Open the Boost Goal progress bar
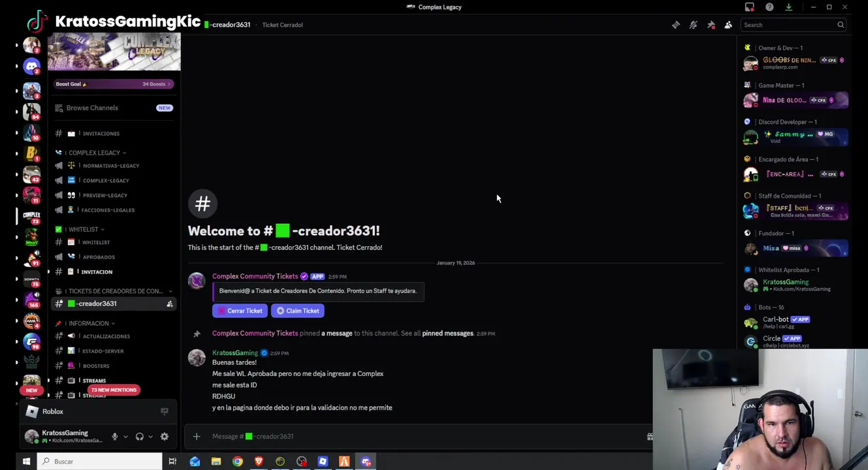Screen dimensions: 868x470 click(114, 84)
